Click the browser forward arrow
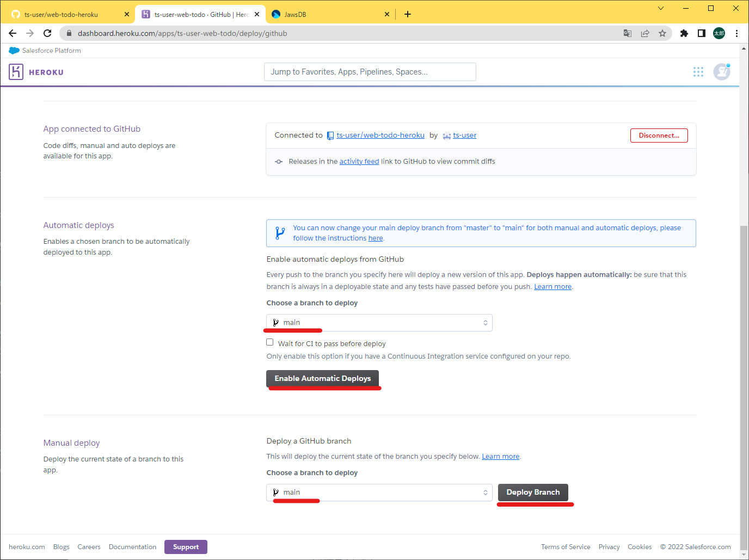The image size is (749, 560). pyautogui.click(x=30, y=33)
